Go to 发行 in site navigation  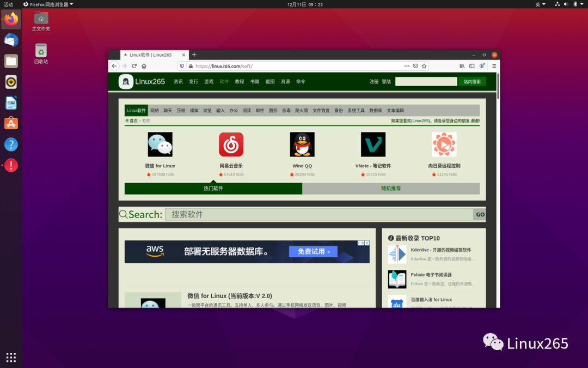pyautogui.click(x=193, y=81)
